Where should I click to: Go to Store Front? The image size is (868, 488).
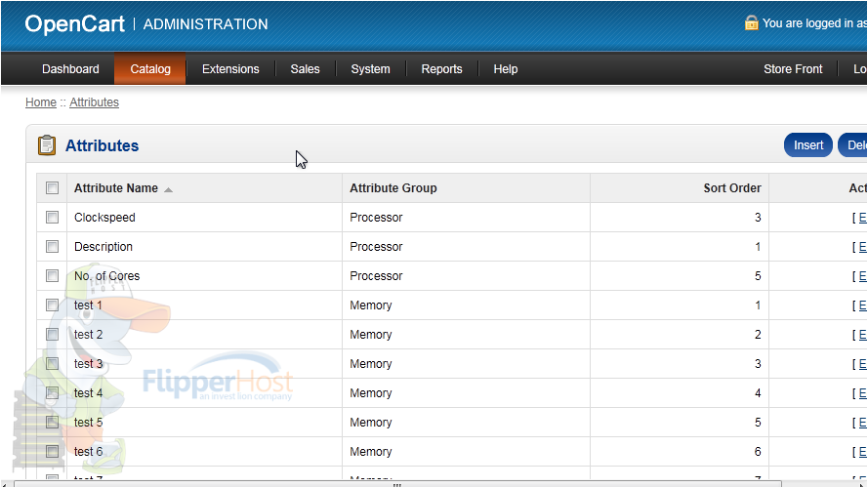[x=793, y=69]
